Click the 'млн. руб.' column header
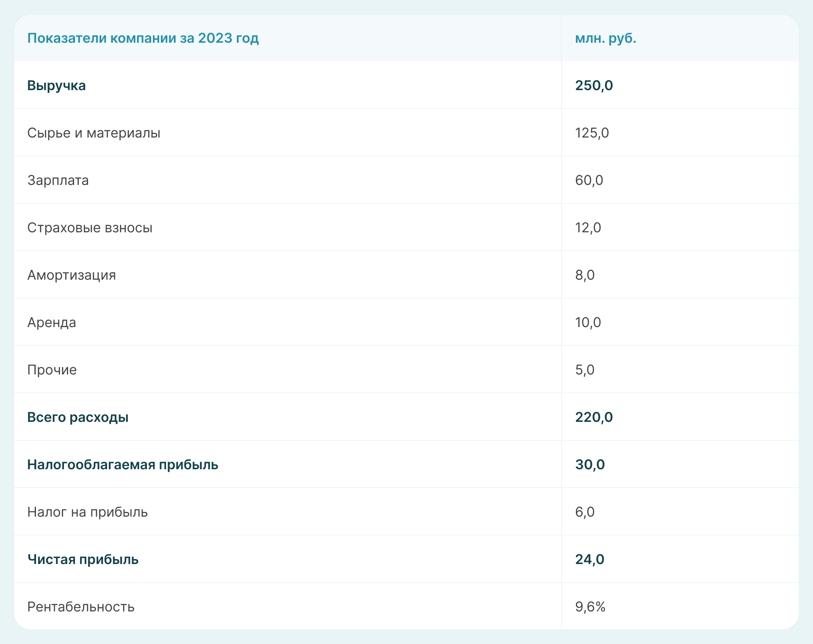Screen dimensions: 813x644 pyautogui.click(x=606, y=38)
